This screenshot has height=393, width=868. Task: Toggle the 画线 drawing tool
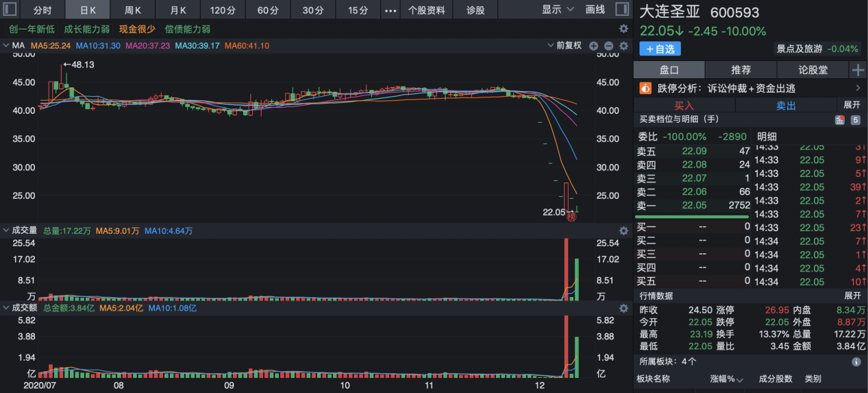click(x=595, y=10)
